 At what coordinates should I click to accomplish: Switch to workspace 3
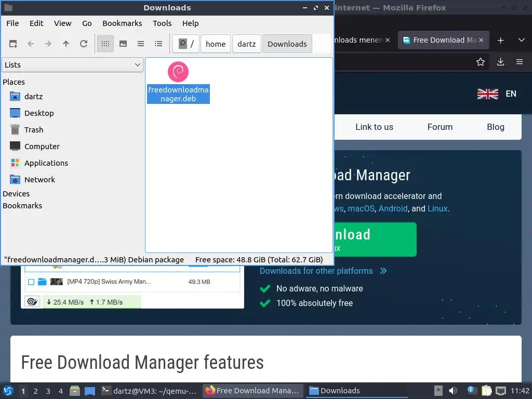tap(48, 391)
